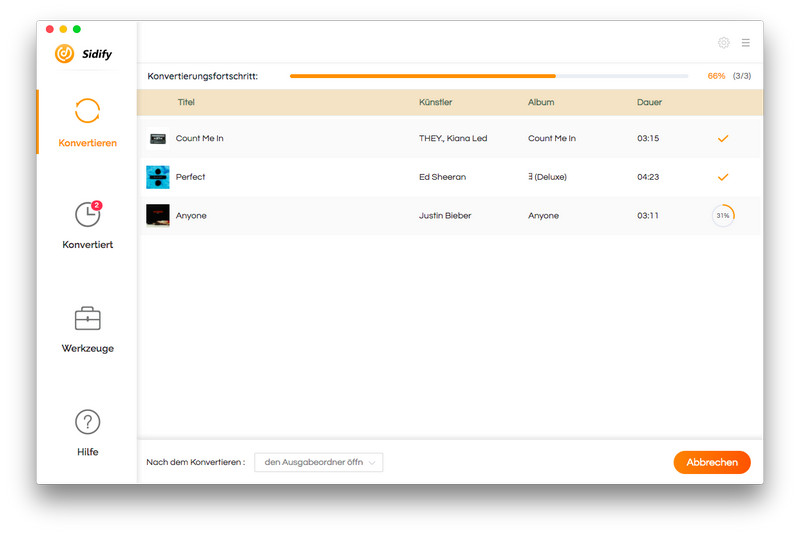Select the Konvertiert label in sidebar

pyautogui.click(x=87, y=245)
